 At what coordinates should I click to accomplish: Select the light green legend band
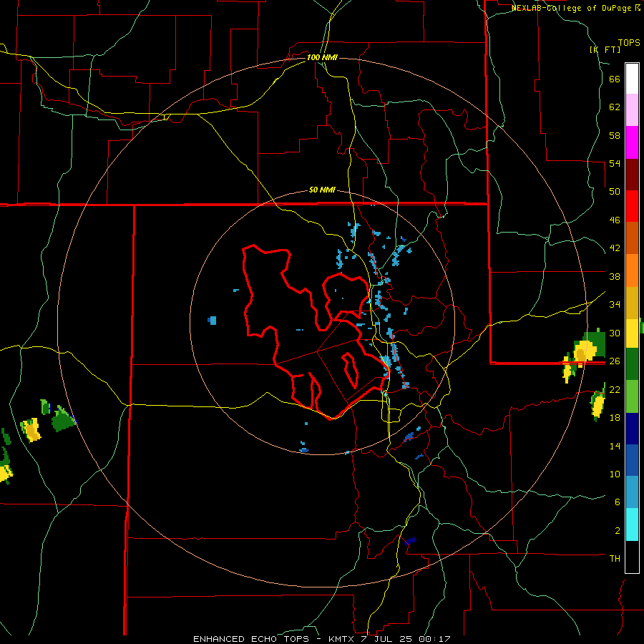632,396
